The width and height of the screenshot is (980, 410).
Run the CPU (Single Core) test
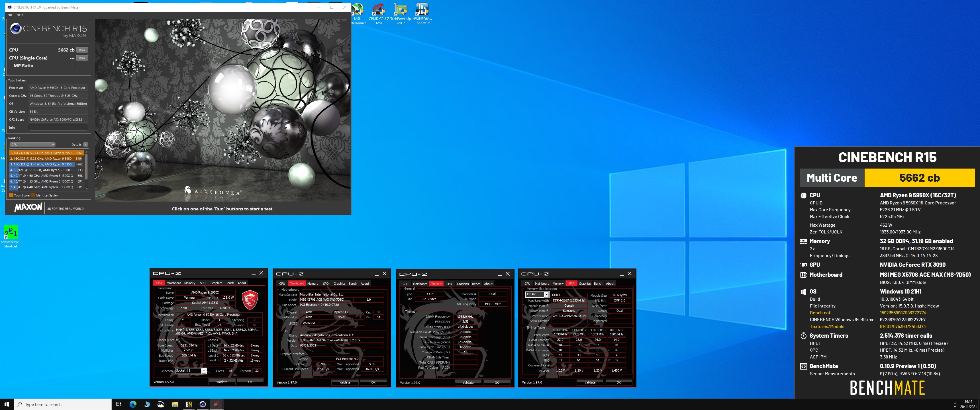click(82, 58)
